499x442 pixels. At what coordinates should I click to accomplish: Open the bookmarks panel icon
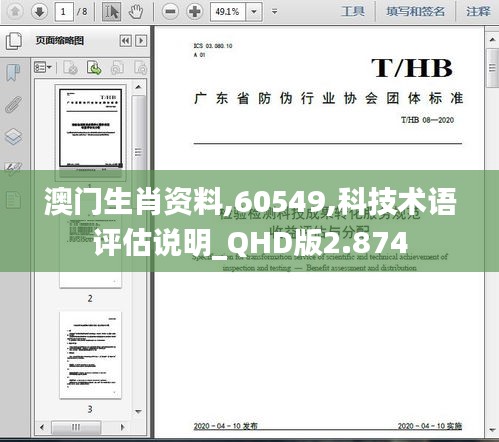pos(13,72)
